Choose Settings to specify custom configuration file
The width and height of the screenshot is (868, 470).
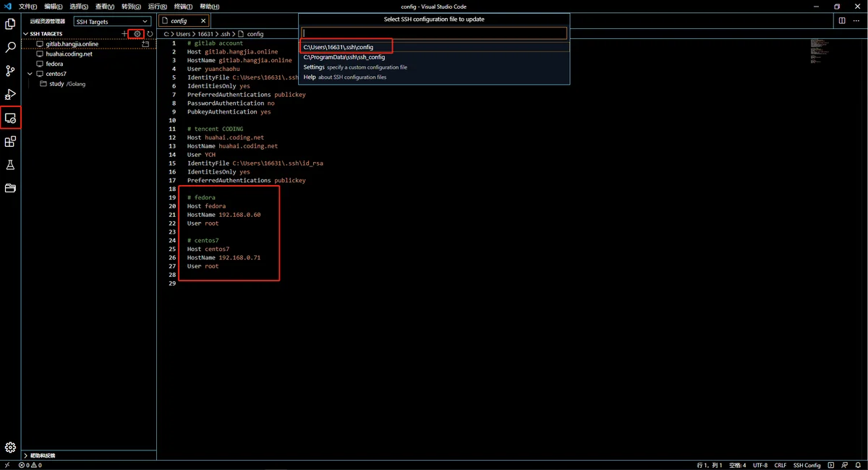(x=314, y=67)
